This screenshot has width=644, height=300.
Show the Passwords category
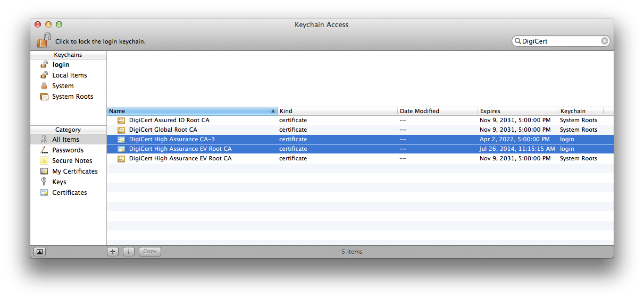point(68,150)
